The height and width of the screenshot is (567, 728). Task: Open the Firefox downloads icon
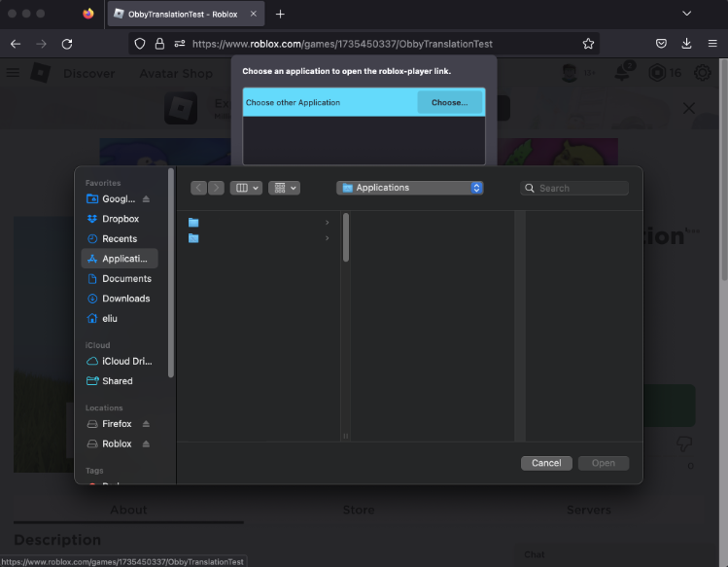click(x=686, y=44)
